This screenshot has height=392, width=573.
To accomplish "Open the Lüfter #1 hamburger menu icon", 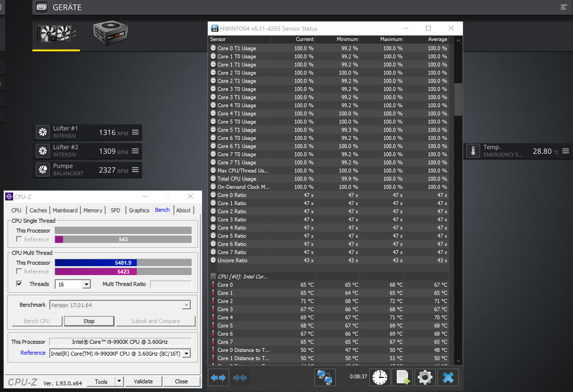I will (x=135, y=132).
